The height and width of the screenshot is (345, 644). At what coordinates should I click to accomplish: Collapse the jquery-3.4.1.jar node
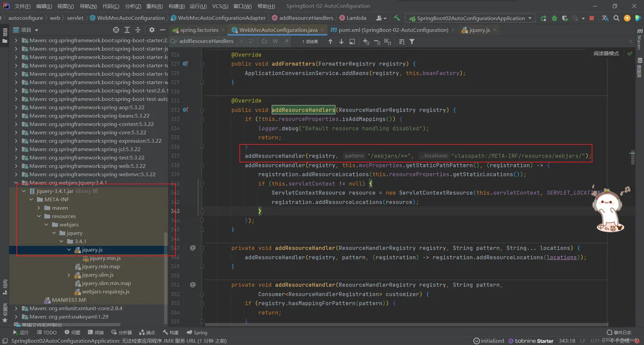pyautogui.click(x=24, y=191)
